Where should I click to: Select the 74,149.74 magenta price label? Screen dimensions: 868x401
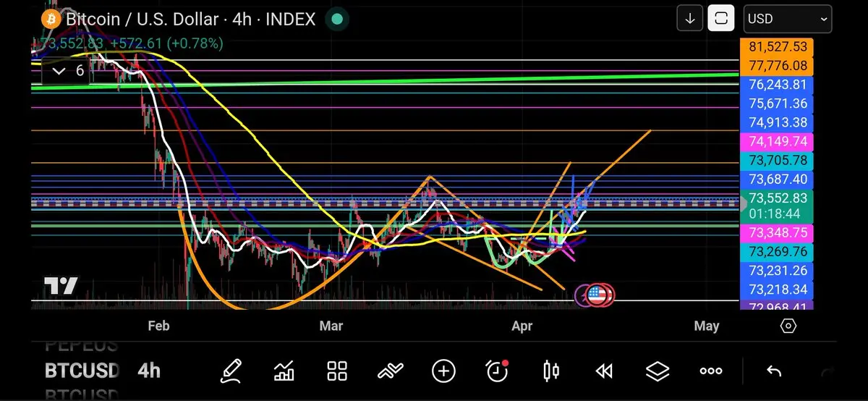tap(777, 141)
